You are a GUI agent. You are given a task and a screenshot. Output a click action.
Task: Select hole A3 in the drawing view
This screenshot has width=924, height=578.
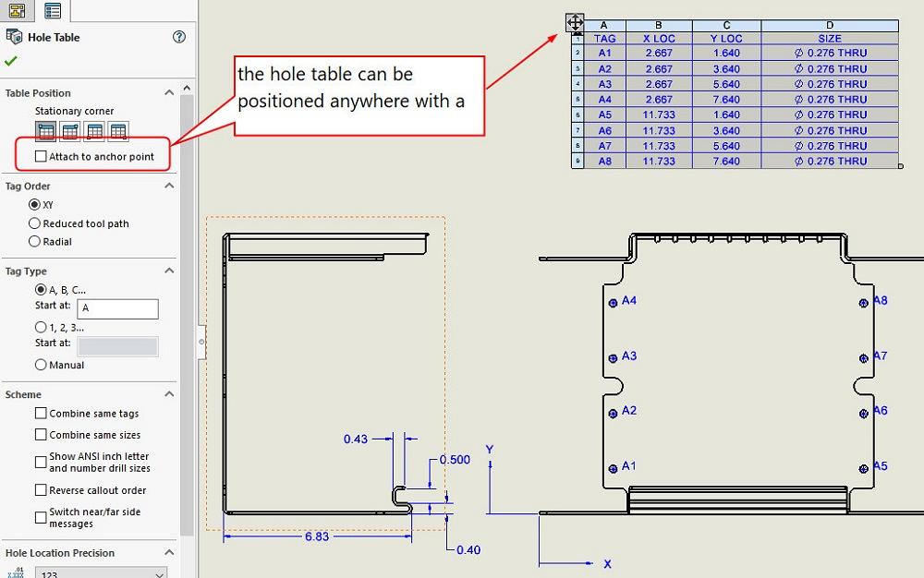(x=613, y=358)
